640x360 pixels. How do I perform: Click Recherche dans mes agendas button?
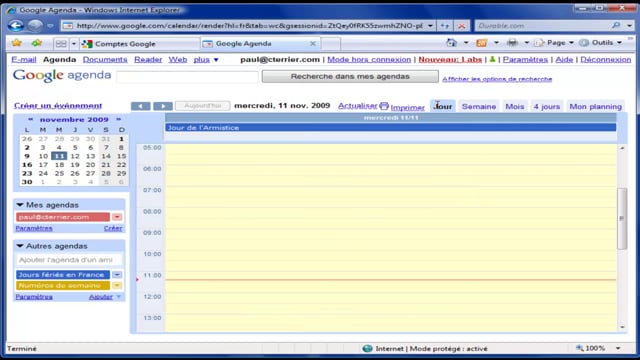click(x=350, y=76)
